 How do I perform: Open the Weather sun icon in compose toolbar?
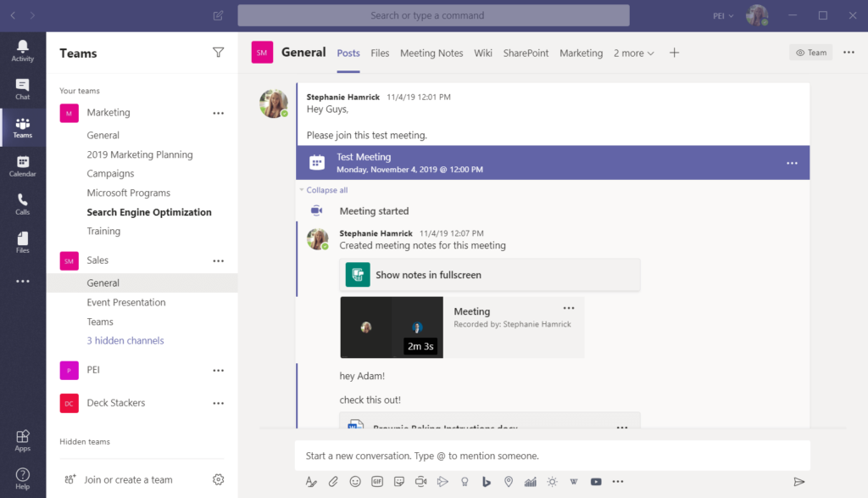[552, 482]
